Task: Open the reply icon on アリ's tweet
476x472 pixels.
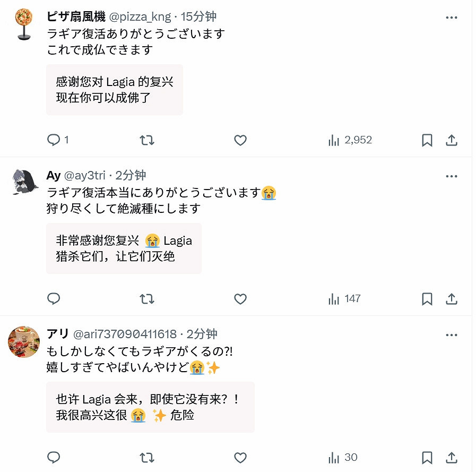Action: [54, 457]
